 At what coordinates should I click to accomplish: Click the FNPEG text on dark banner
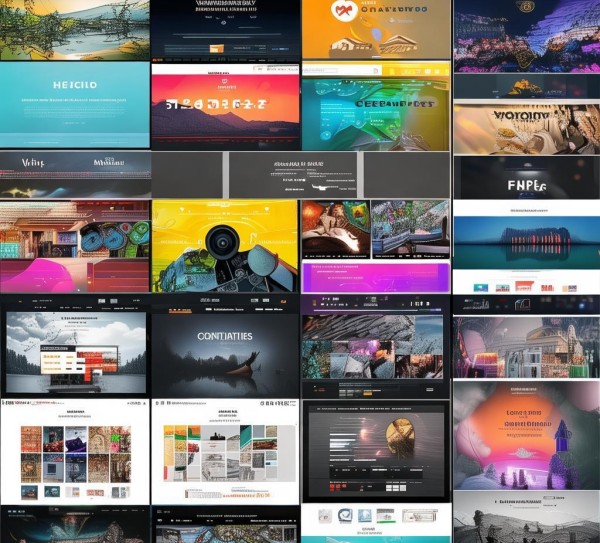coord(525,184)
